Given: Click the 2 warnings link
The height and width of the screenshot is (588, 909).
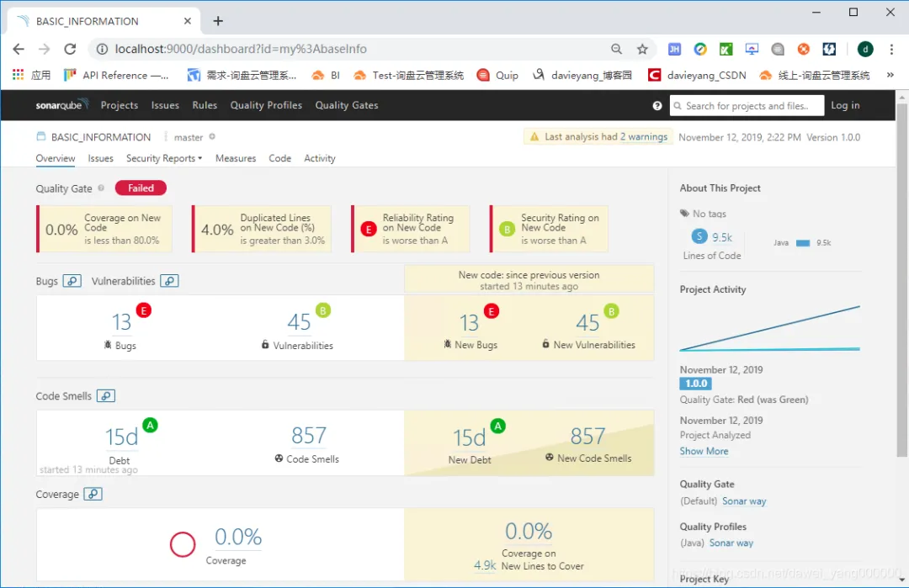Looking at the screenshot, I should pyautogui.click(x=644, y=137).
